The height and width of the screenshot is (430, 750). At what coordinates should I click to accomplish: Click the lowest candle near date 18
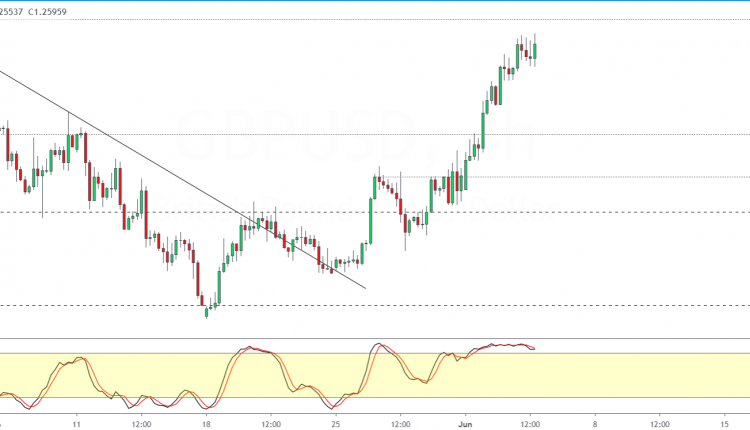[x=207, y=312]
